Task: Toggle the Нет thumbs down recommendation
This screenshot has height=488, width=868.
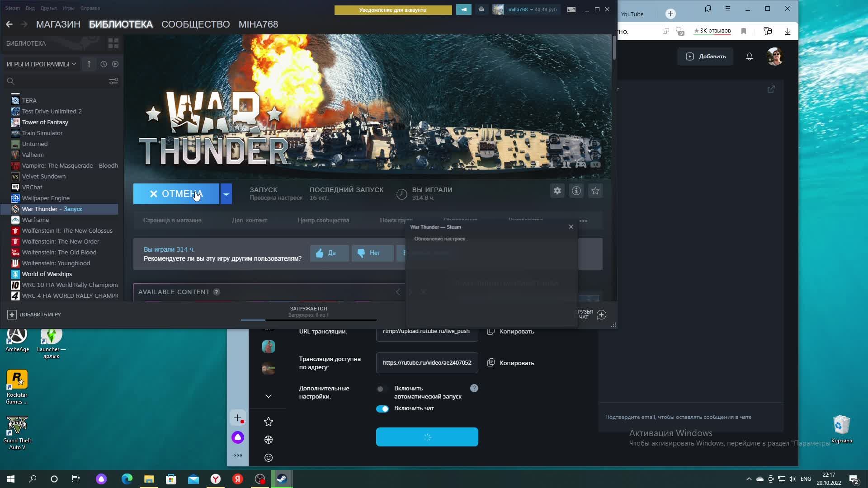Action: point(372,253)
